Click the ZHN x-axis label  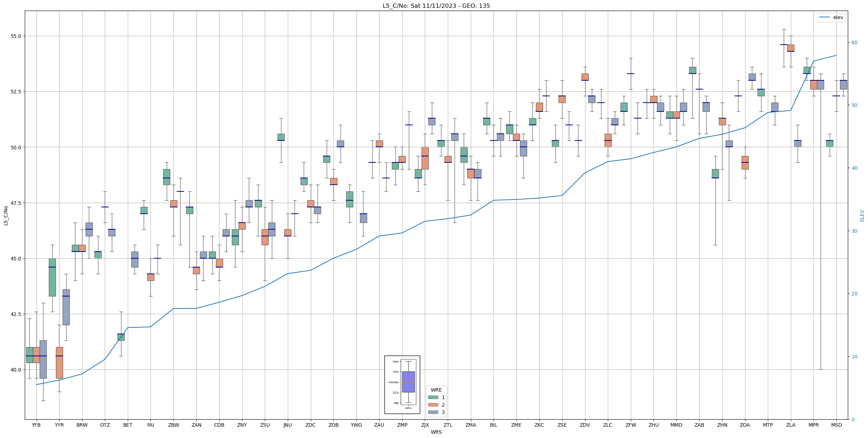coord(722,425)
